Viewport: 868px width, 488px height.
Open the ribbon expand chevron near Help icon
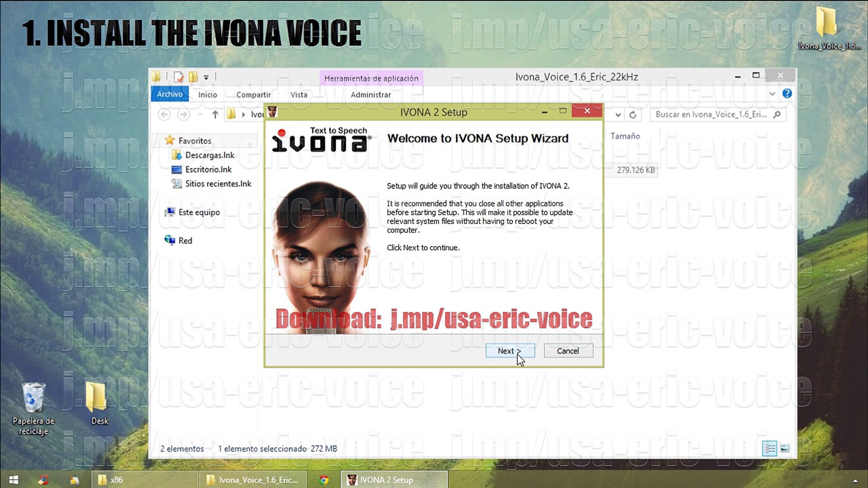tap(771, 94)
